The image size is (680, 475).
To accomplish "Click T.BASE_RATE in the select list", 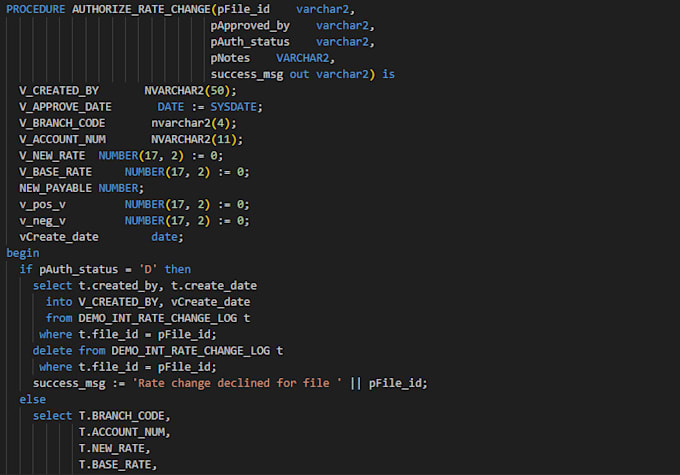I will point(115,465).
